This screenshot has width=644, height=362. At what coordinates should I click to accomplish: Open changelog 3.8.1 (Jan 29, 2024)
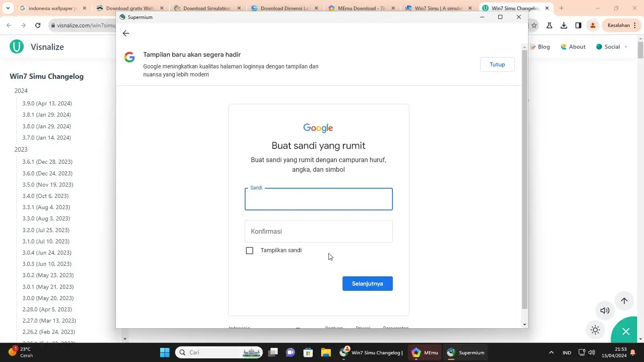pyautogui.click(x=47, y=115)
